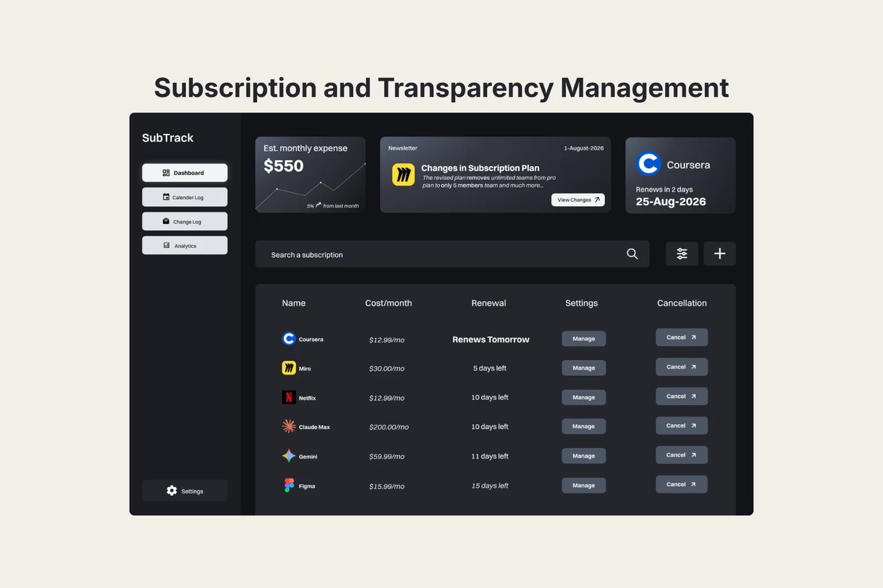Click the $550 monthly expense amount
This screenshot has width=883, height=588.
point(284,165)
